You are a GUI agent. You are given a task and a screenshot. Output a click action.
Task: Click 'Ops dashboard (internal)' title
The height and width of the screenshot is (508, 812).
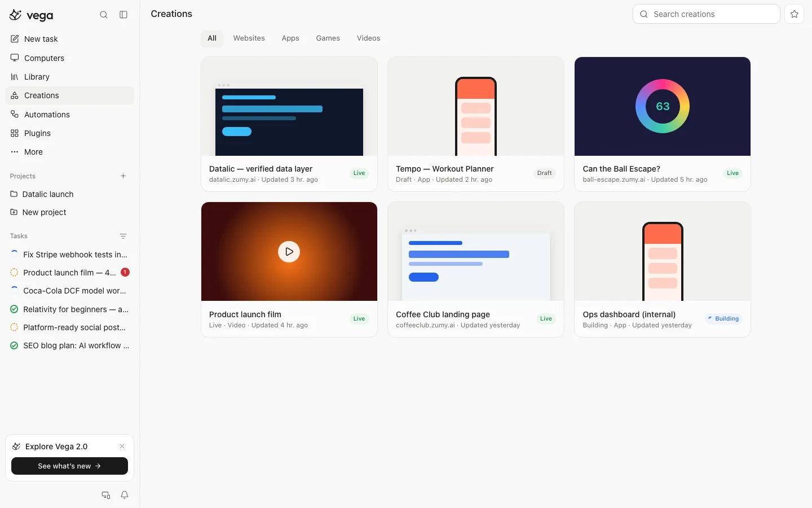click(629, 314)
